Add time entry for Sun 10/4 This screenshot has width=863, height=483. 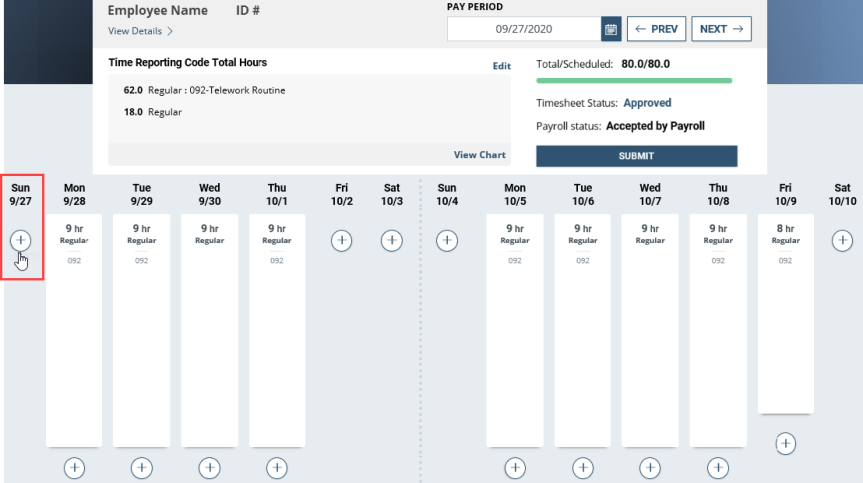coord(447,240)
